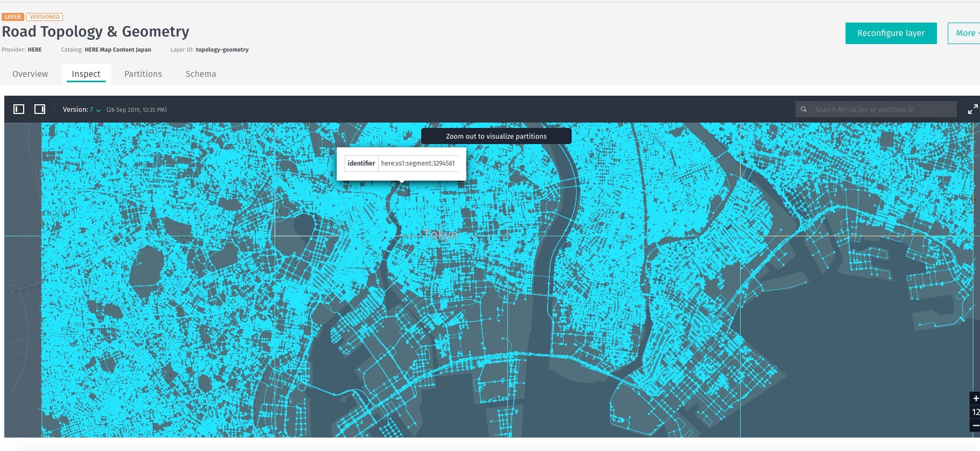Open fullscreen map view
This screenshot has height=451, width=980.
[972, 110]
